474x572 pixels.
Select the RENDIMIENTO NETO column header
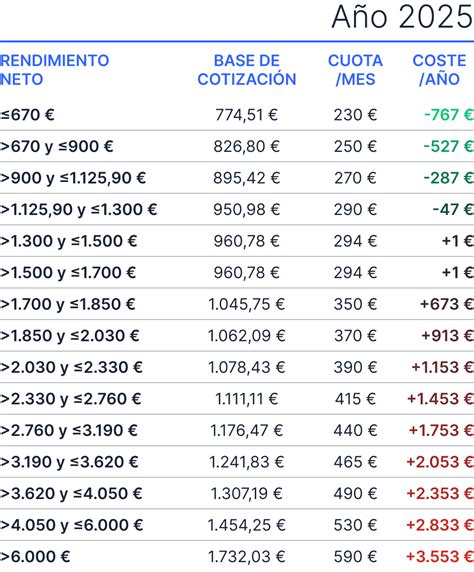(x=55, y=70)
